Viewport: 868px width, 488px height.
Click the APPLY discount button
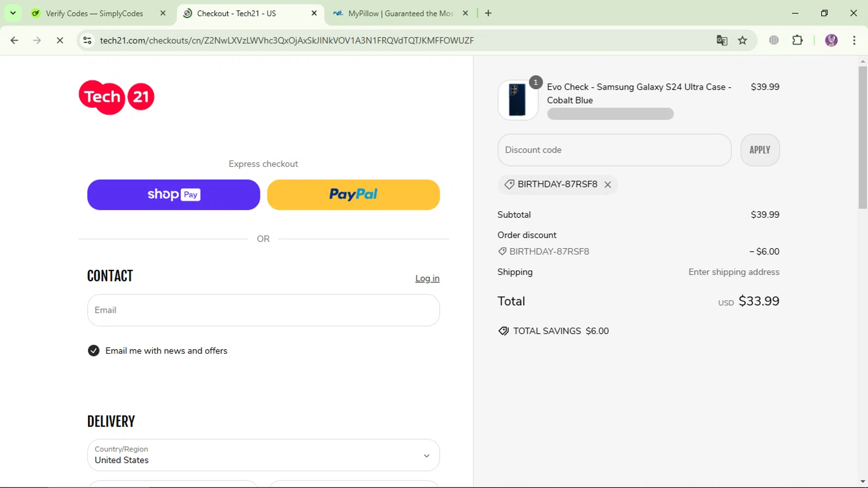(x=760, y=150)
